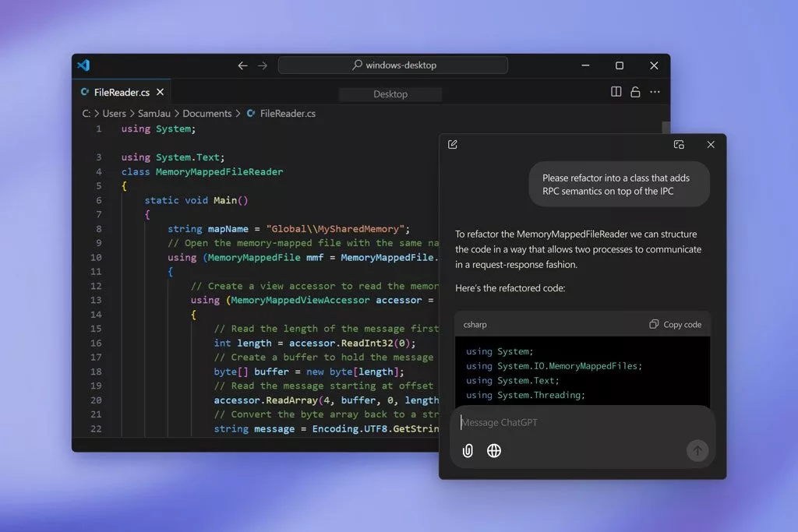
Task: Click the VS Code logo icon
Action: pos(83,65)
